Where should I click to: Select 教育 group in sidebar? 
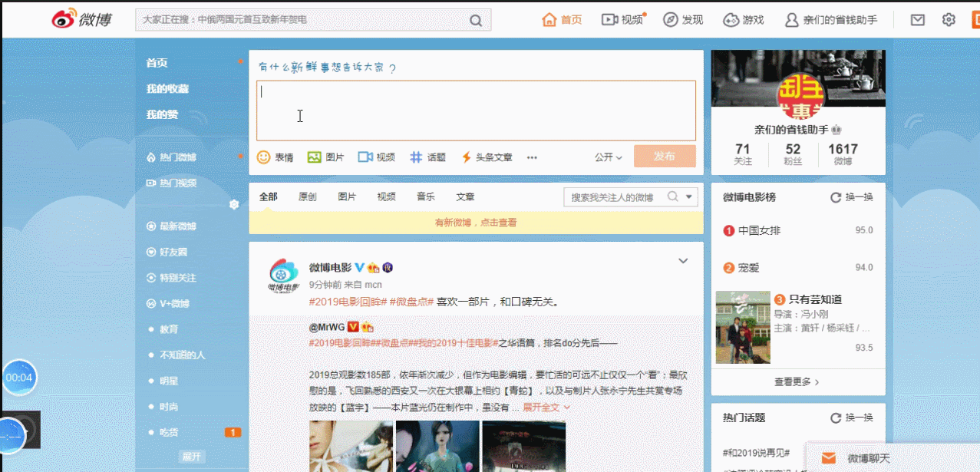pos(169,329)
